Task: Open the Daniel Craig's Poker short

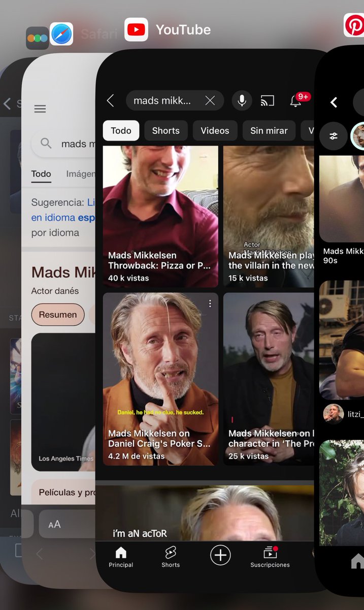Action: coord(160,379)
